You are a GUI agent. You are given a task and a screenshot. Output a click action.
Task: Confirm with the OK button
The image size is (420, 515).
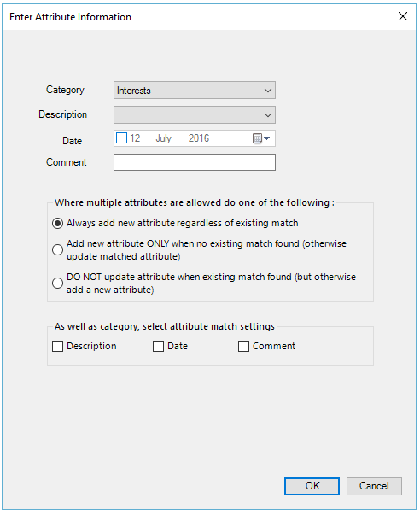pos(312,486)
